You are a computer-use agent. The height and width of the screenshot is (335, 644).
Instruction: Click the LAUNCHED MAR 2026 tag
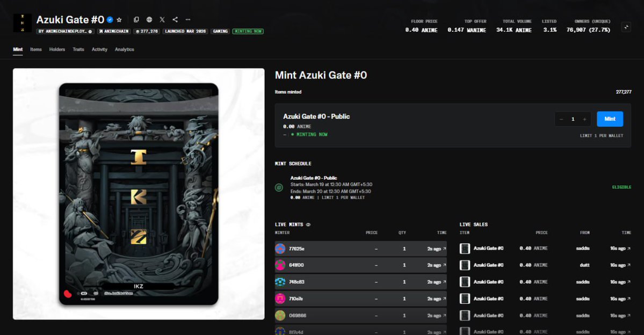click(x=185, y=31)
